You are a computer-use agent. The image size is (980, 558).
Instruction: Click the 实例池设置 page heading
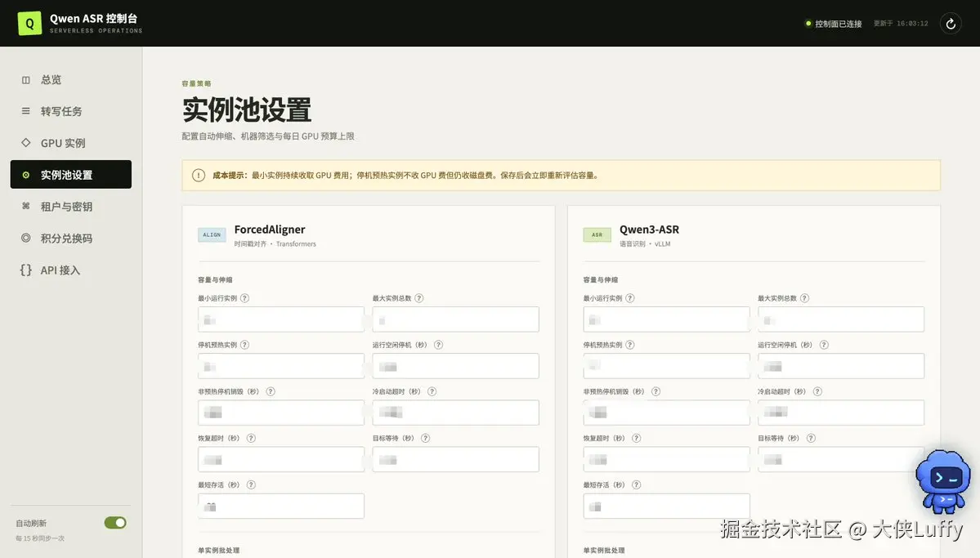coord(246,110)
